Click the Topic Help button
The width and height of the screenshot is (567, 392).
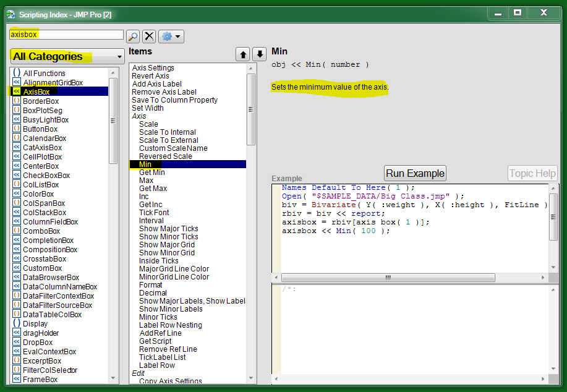[x=532, y=173]
